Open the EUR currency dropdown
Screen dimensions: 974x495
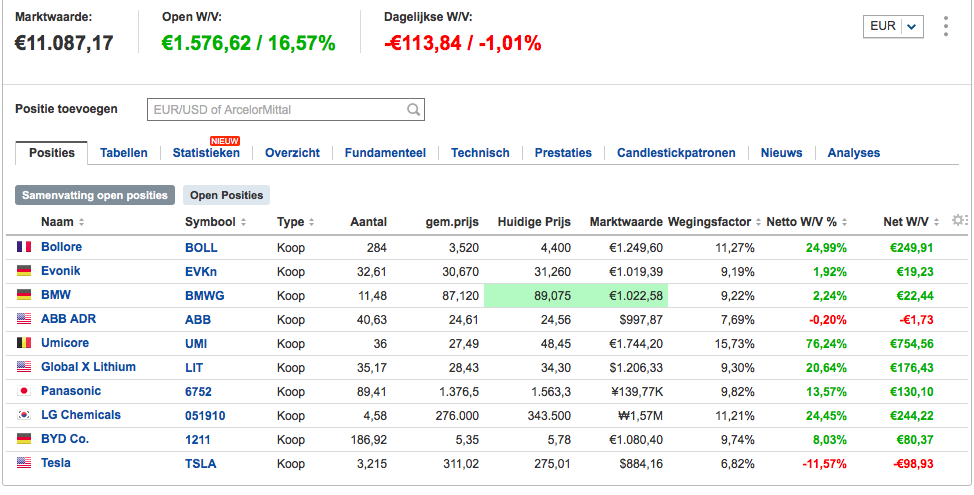[x=893, y=26]
